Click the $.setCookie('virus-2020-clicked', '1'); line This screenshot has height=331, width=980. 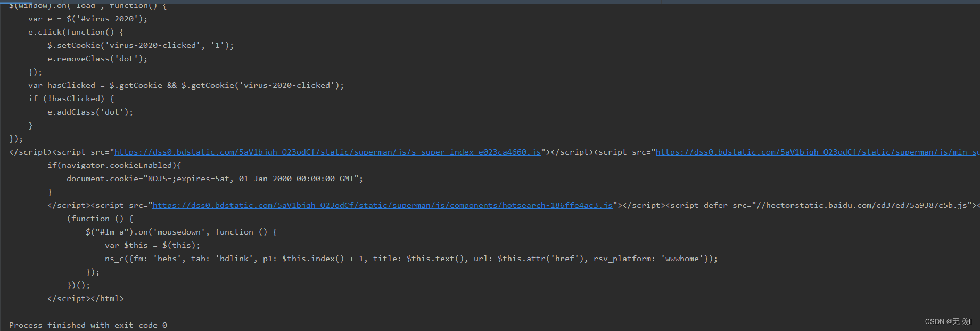click(x=141, y=45)
